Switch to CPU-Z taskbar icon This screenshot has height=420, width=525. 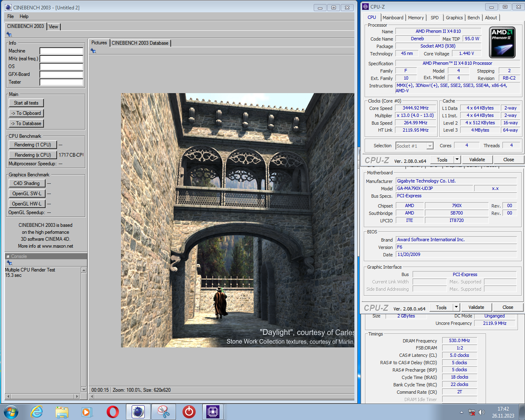[x=213, y=412]
